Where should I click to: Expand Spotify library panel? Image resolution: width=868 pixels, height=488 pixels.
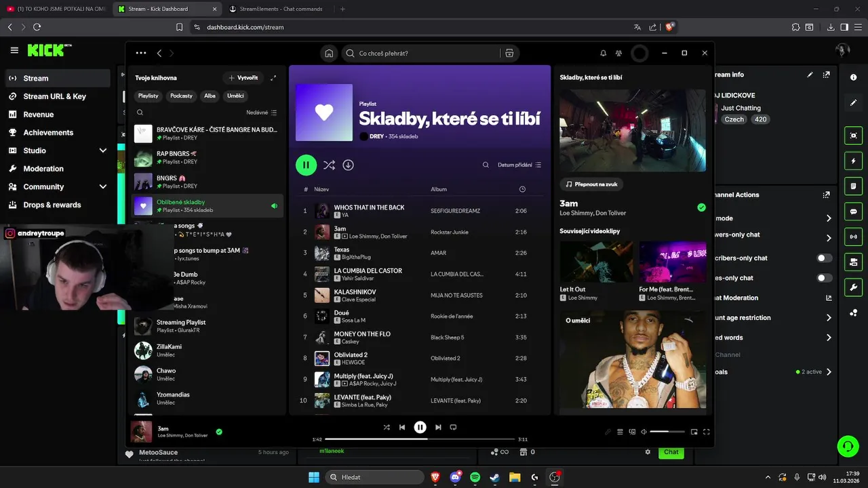[273, 78]
